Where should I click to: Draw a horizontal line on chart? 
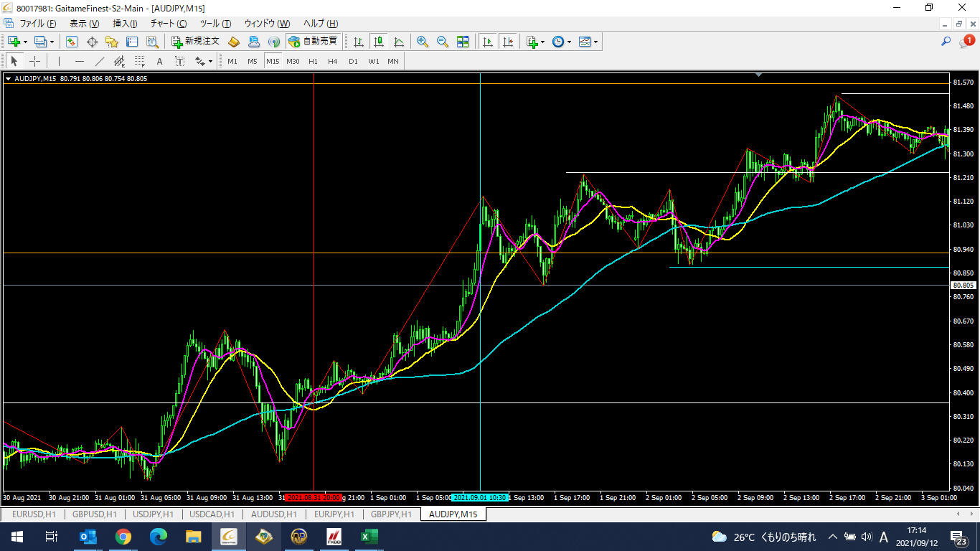tap(80, 61)
